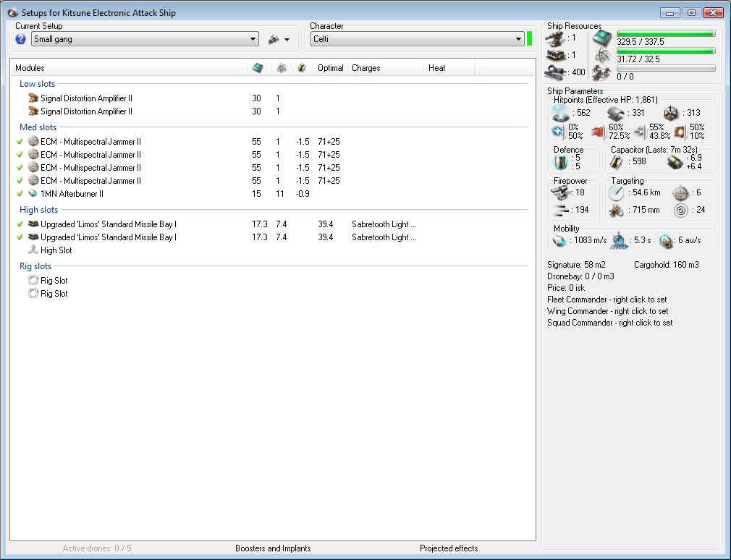This screenshot has height=560, width=731.
Task: Click the Price: 0 isk text
Action: [566, 288]
